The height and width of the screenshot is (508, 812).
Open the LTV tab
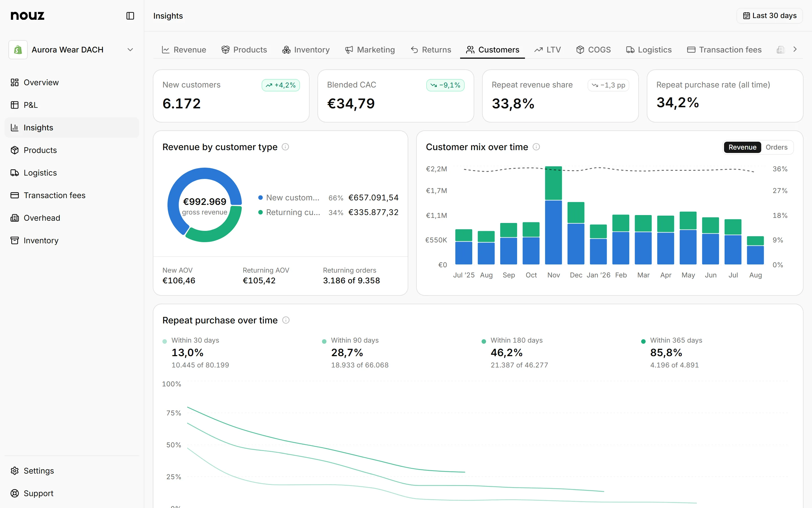(x=548, y=50)
